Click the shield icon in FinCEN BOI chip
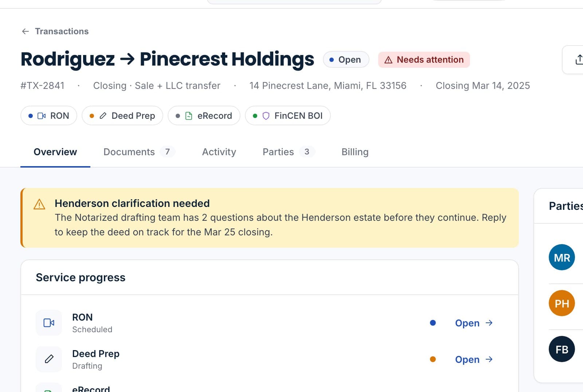The height and width of the screenshot is (392, 583). [266, 116]
